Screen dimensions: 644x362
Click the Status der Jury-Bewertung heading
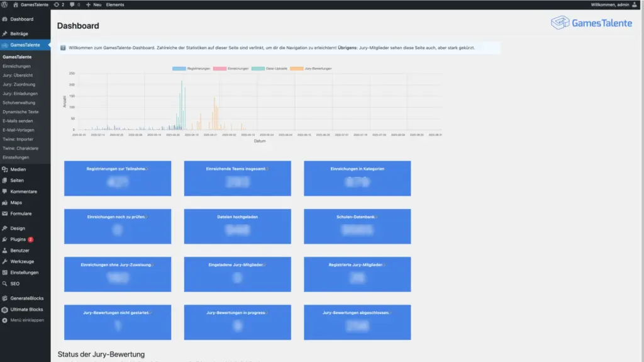tap(101, 354)
